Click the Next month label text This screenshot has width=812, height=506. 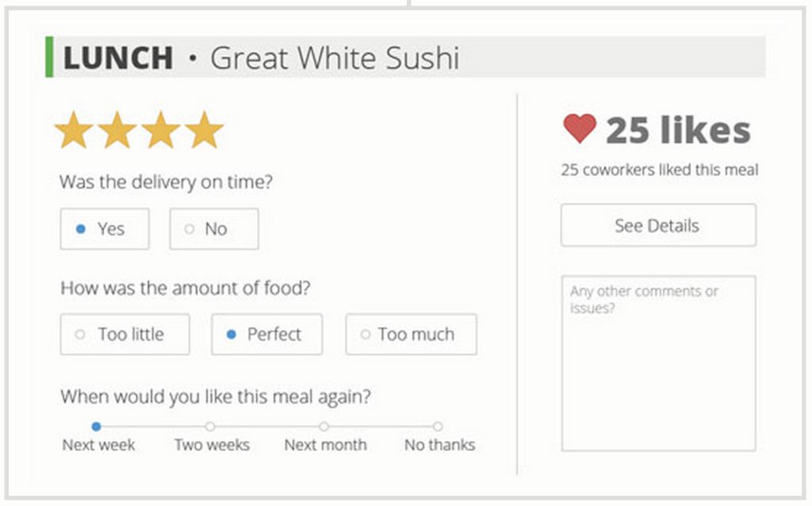[x=325, y=445]
